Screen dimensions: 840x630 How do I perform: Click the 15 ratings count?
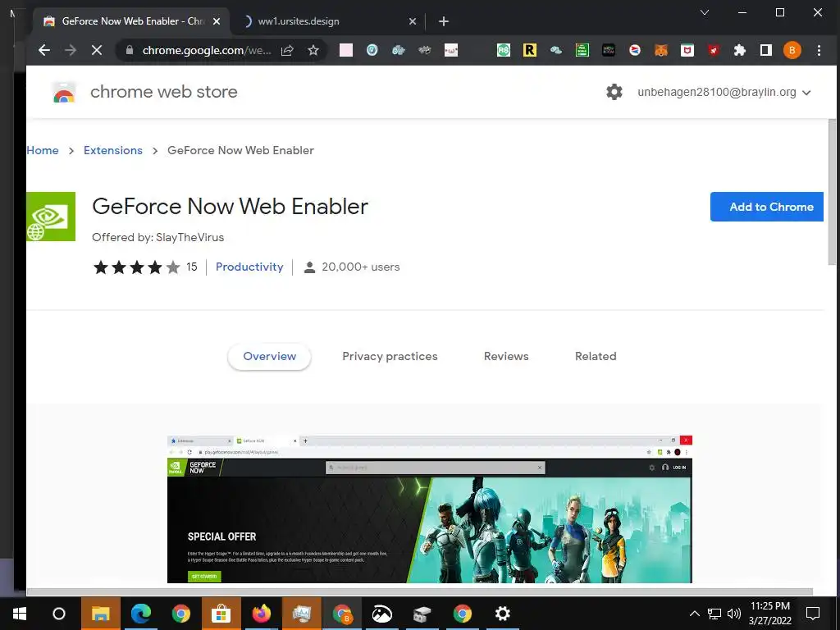coord(192,267)
